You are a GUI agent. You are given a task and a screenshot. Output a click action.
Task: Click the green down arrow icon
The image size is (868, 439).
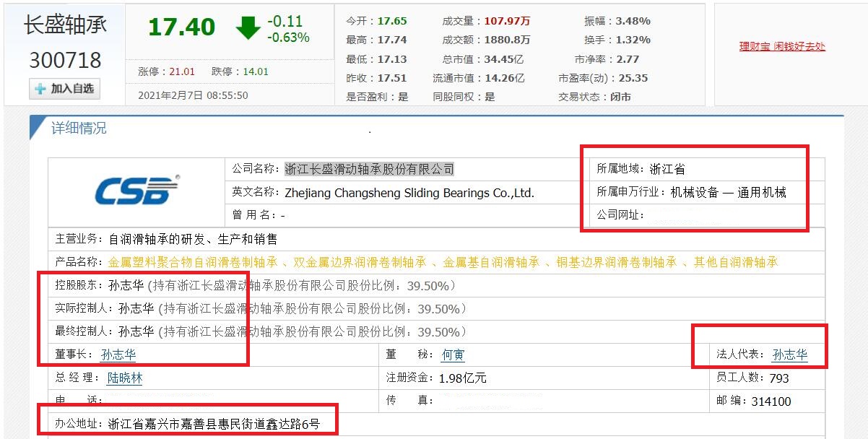click(x=248, y=28)
